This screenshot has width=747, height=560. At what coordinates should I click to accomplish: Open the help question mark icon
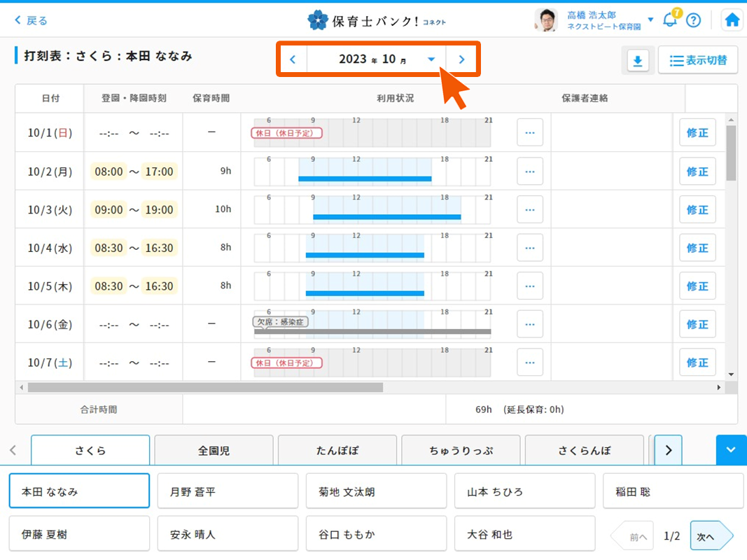(x=693, y=20)
